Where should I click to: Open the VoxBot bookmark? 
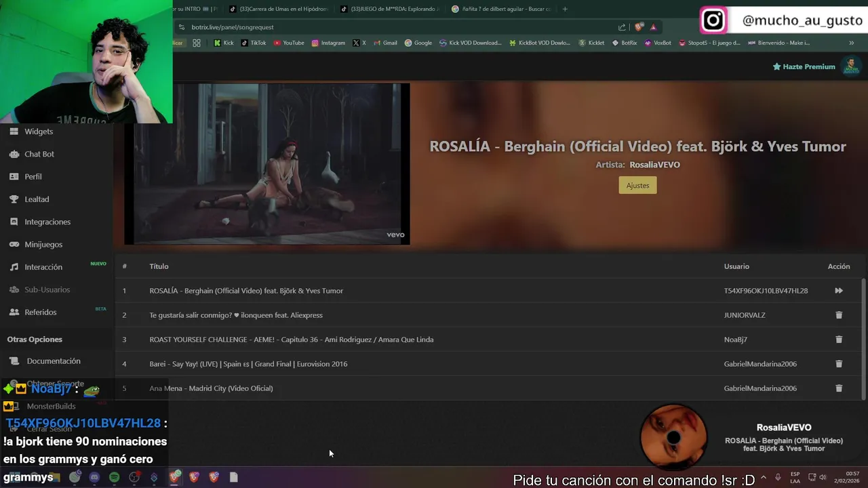coord(658,43)
